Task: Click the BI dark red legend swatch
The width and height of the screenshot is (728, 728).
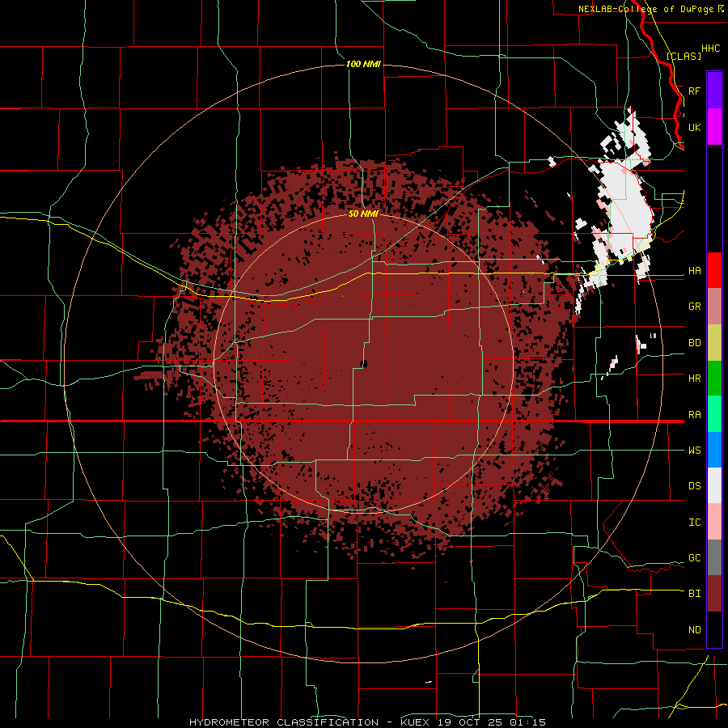Action: (714, 594)
